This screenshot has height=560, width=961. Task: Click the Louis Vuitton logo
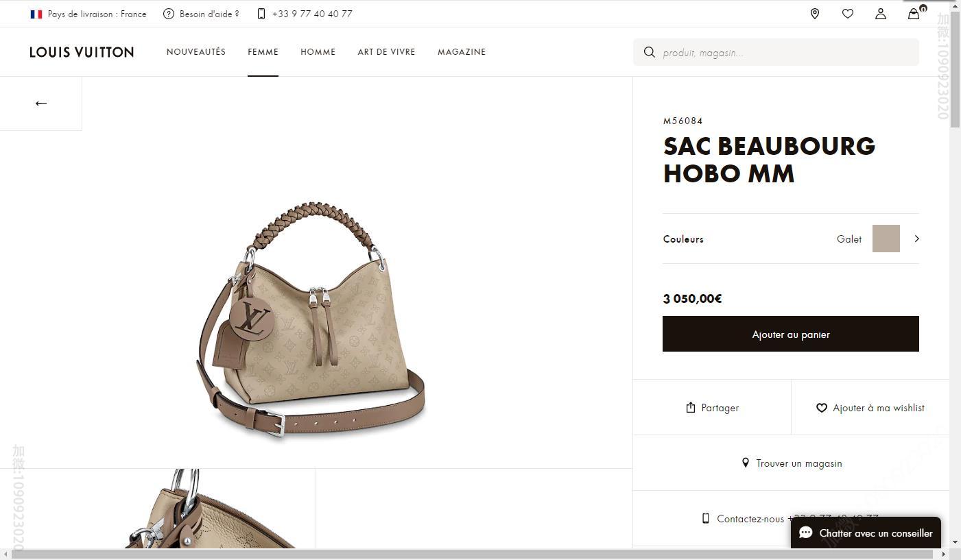pos(82,52)
